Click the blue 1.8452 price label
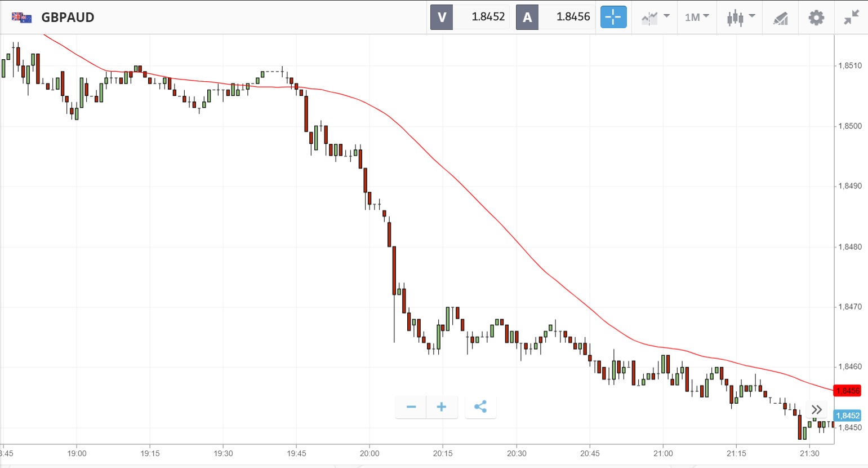This screenshot has width=868, height=468. tap(847, 416)
